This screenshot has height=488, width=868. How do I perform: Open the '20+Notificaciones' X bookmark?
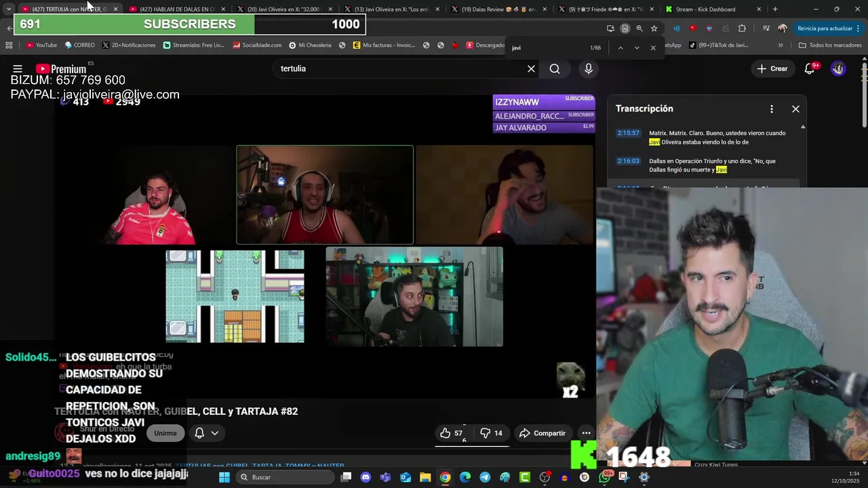129,45
